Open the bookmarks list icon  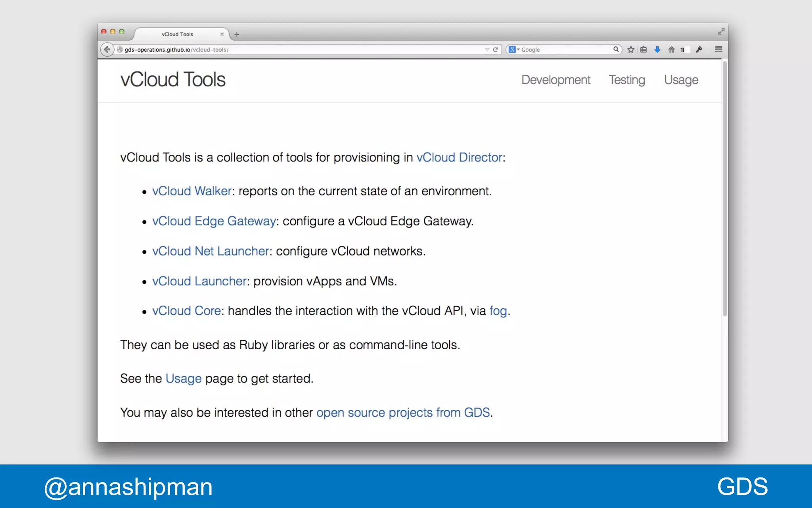pyautogui.click(x=643, y=50)
